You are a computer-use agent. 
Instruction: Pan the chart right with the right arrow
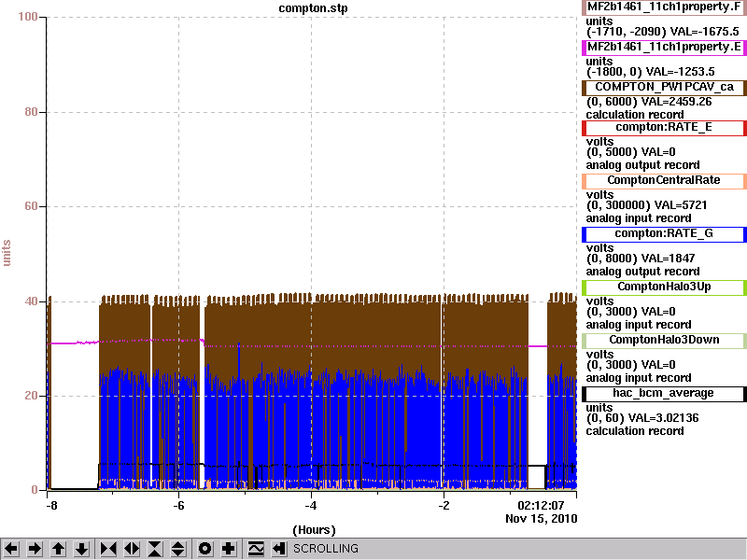pos(35,549)
